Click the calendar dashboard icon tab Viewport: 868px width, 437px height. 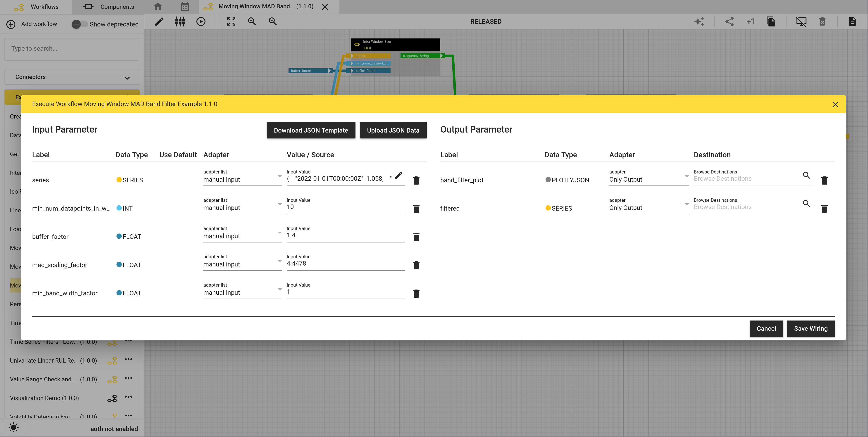click(185, 6)
